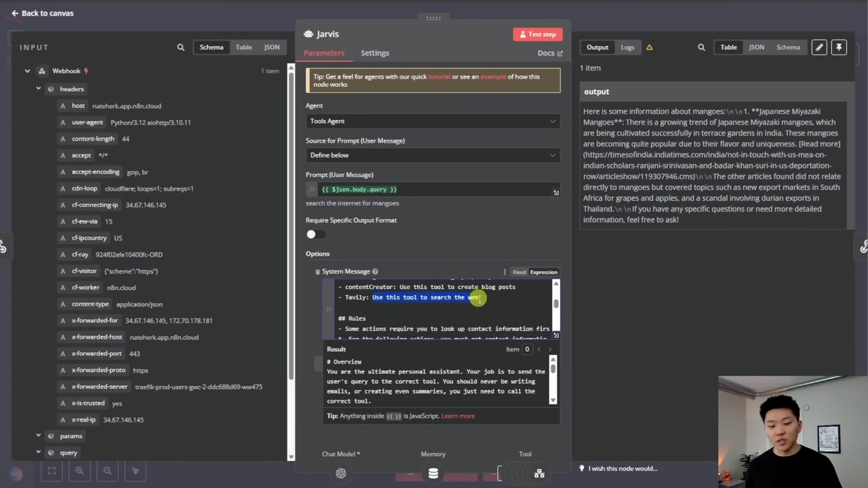Open the Memory database connection node
Image resolution: width=868 pixels, height=488 pixels.
(433, 473)
